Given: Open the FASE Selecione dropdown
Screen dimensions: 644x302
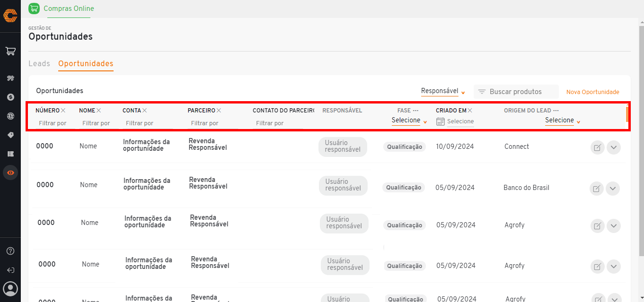Looking at the screenshot, I should [x=409, y=121].
